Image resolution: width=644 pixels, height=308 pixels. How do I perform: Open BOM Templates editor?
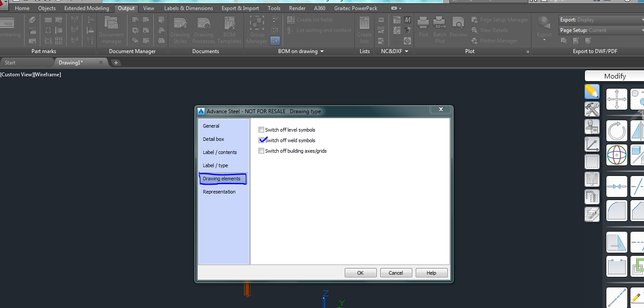click(229, 30)
